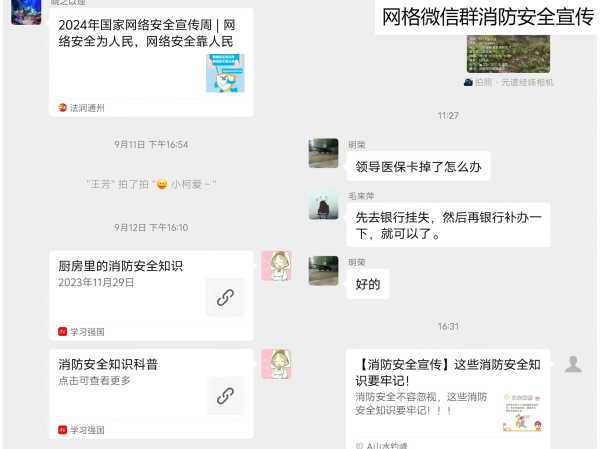Screen dimensions: 600x449
Task: Open the 【消防安全宣传】这些消防安全知识要牢记 article
Action: click(448, 399)
